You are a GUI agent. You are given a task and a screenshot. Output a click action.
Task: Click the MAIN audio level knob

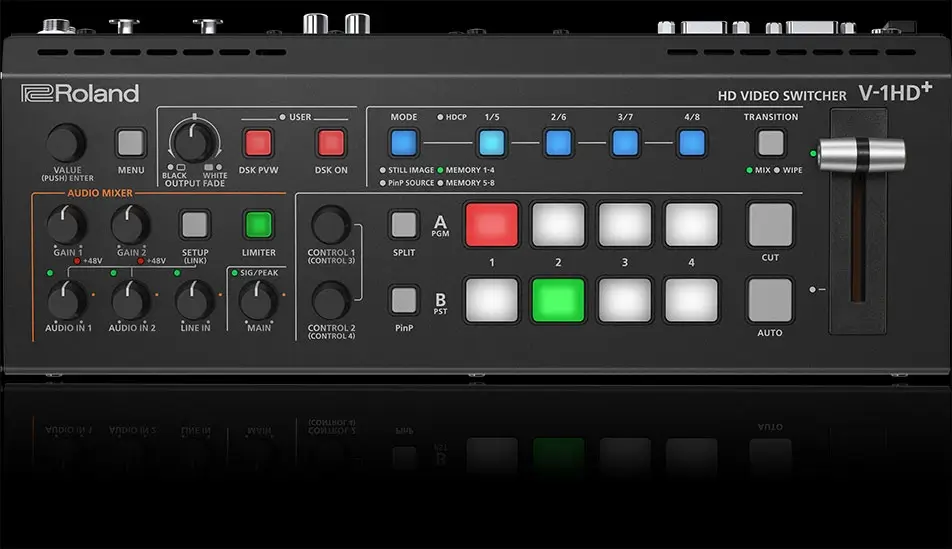coord(259,298)
